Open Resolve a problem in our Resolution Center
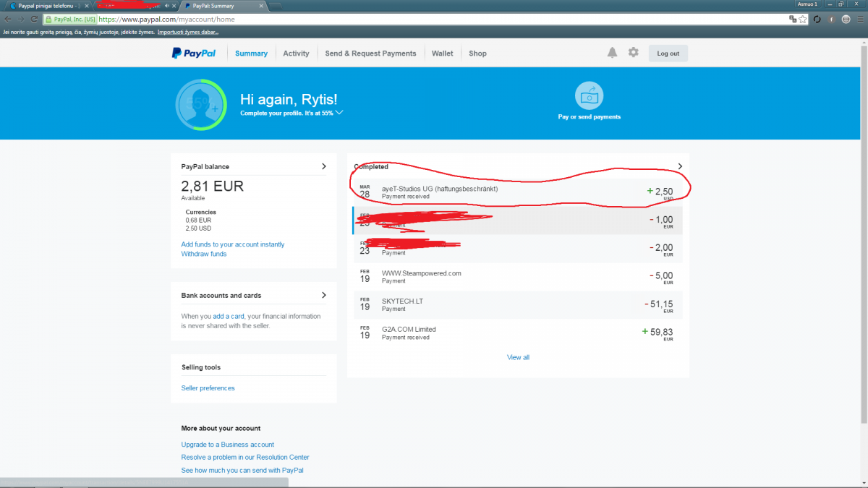This screenshot has height=488, width=868. [x=245, y=457]
